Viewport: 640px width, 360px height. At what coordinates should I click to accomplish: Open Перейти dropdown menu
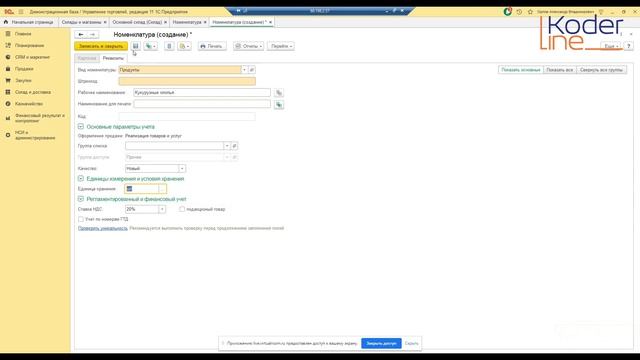pyautogui.click(x=280, y=46)
